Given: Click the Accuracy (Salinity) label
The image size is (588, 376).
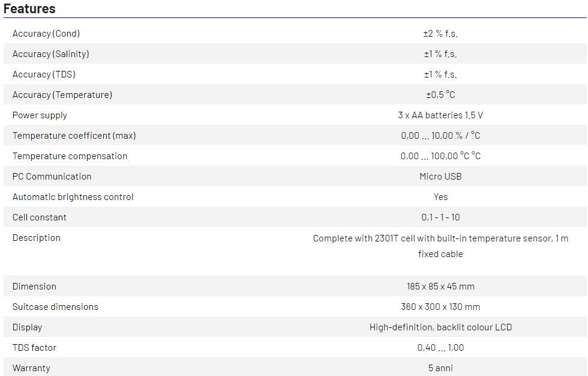Looking at the screenshot, I should coord(51,54).
